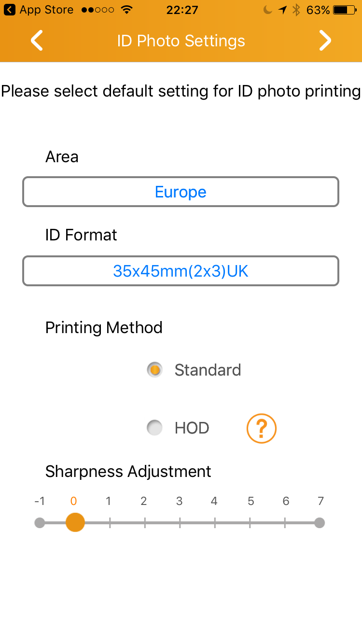362x644 pixels.
Task: Open ID Format dropdown 35x45mm(2x3)UK
Action: click(x=181, y=271)
